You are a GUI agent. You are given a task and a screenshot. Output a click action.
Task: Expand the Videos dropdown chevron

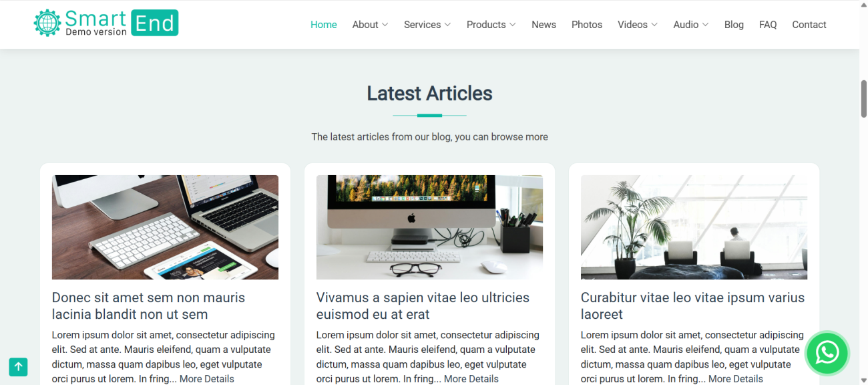(654, 25)
